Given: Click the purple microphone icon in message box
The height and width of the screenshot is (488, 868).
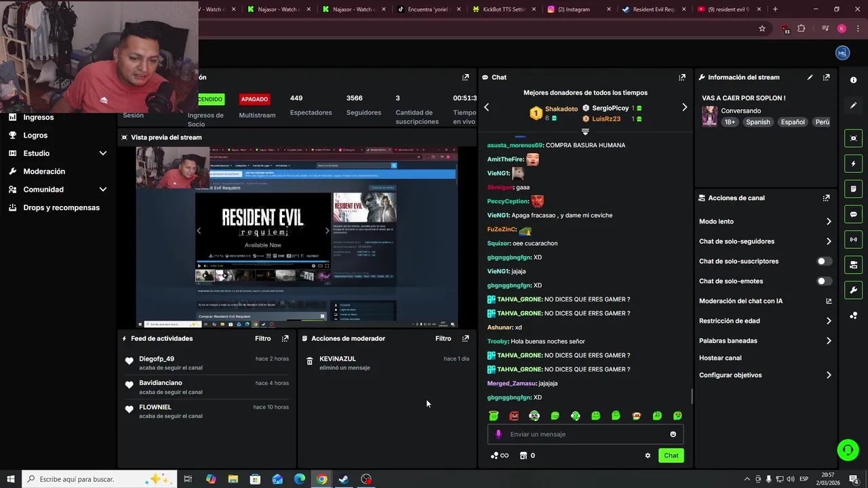Looking at the screenshot, I should click(498, 434).
